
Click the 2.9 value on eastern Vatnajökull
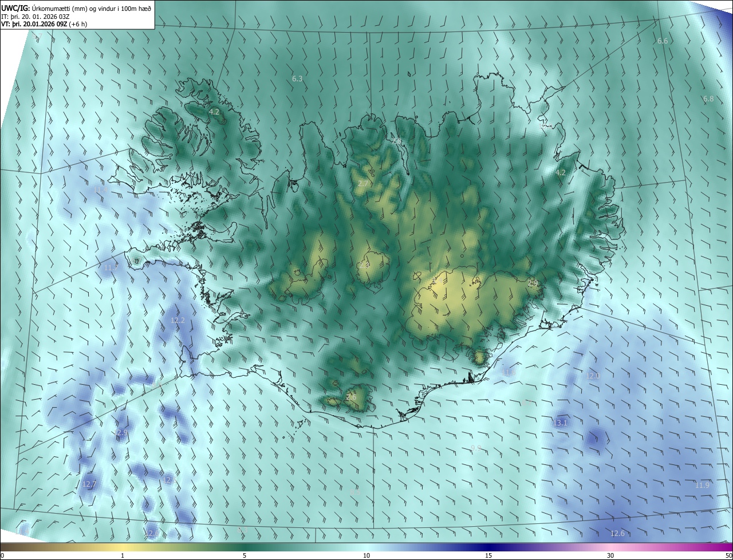click(x=533, y=283)
